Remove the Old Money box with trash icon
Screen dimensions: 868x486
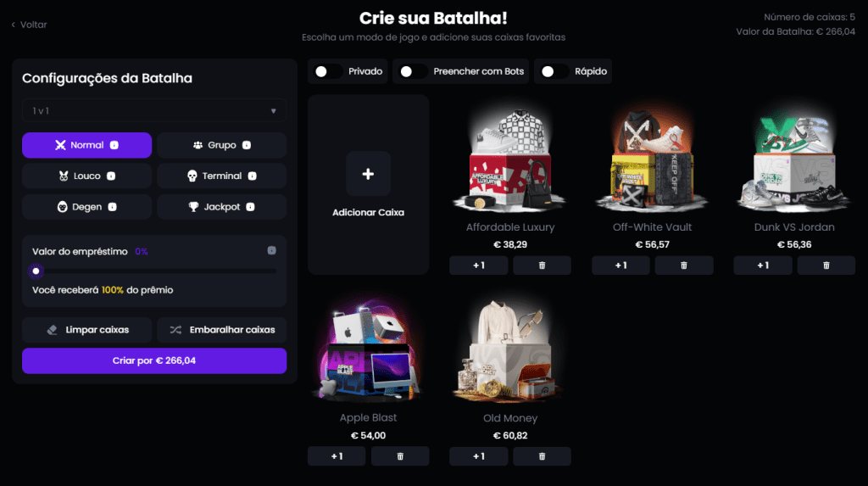click(x=542, y=456)
